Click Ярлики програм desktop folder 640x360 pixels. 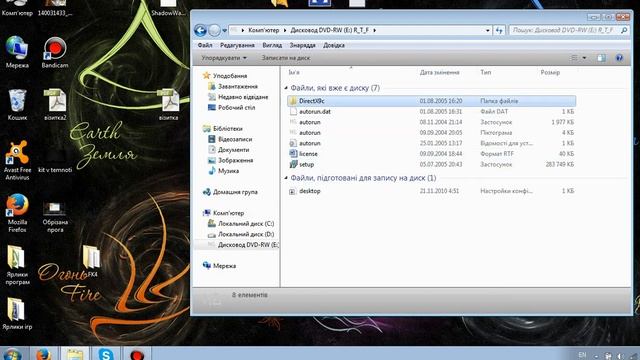pyautogui.click(x=17, y=265)
